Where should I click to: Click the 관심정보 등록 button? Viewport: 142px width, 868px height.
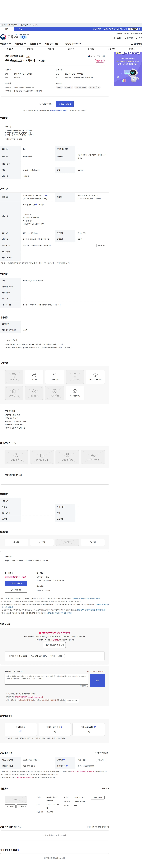coord(45,104)
